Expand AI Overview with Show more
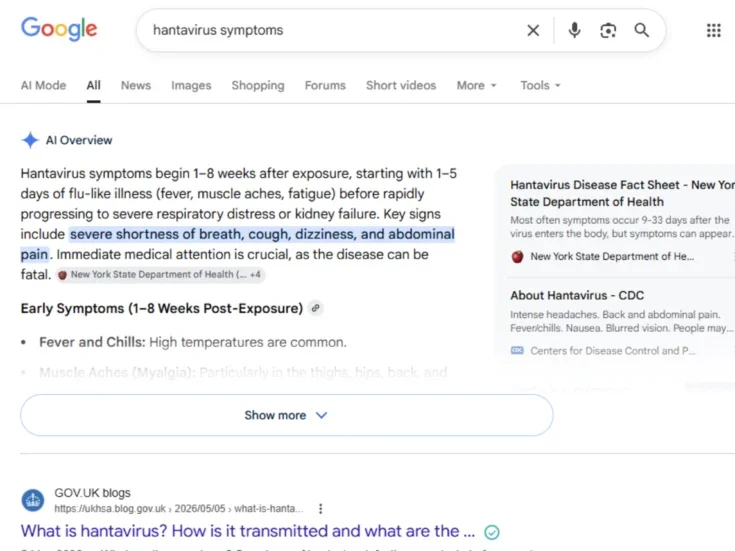This screenshot has height=551, width=735. 286,415
